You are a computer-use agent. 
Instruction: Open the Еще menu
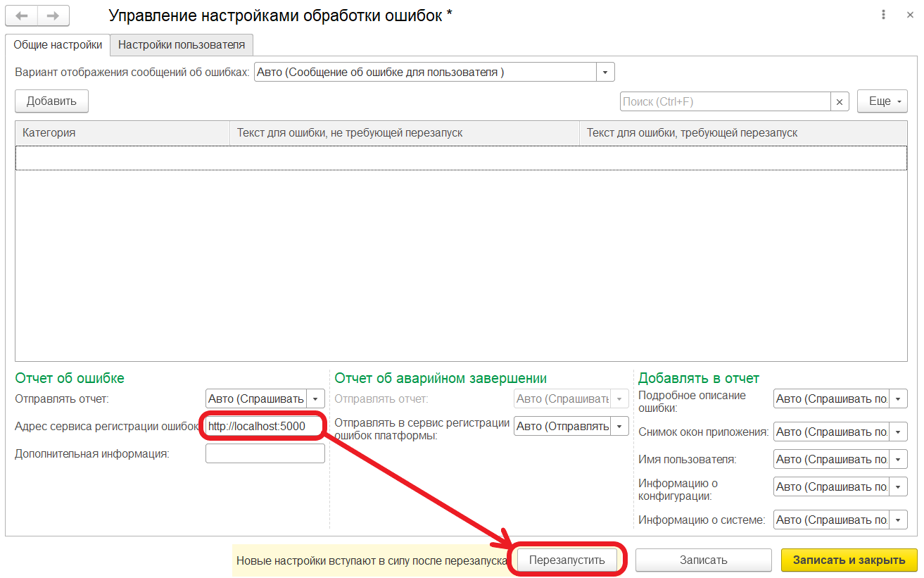pyautogui.click(x=882, y=101)
